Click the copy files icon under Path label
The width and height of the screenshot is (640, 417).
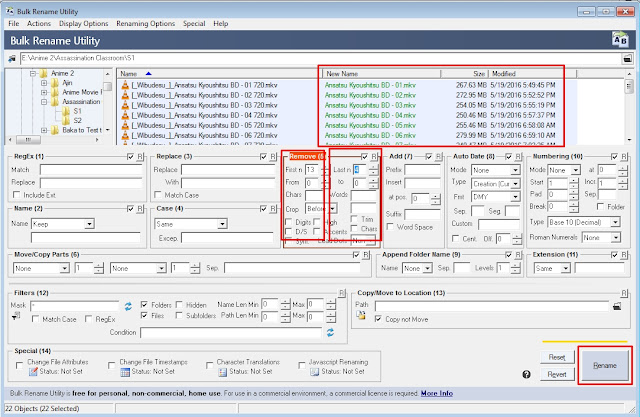point(360,315)
